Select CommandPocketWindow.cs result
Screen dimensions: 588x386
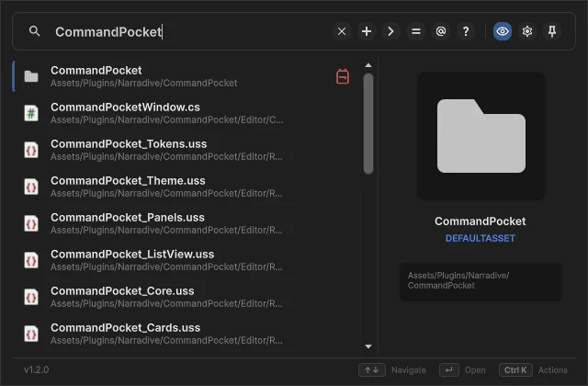(186, 113)
